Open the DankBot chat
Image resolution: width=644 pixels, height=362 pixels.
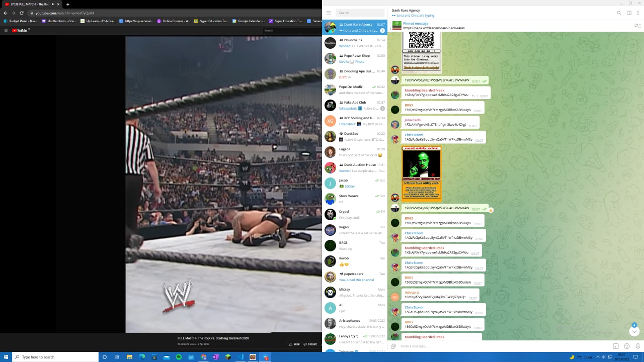click(355, 137)
